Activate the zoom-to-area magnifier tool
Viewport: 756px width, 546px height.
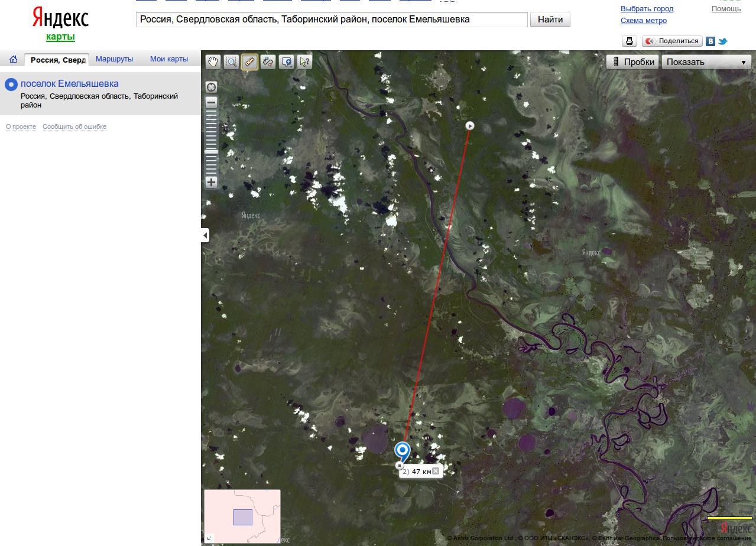(x=231, y=62)
